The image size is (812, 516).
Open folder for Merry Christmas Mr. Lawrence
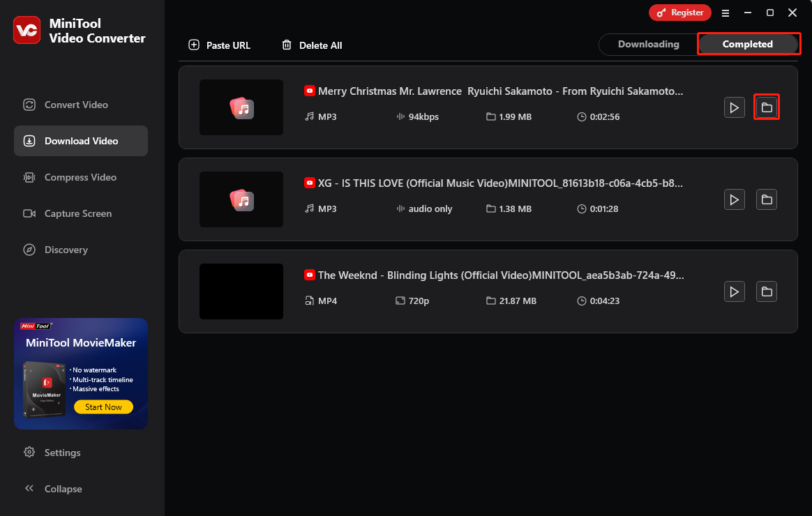[x=767, y=107]
